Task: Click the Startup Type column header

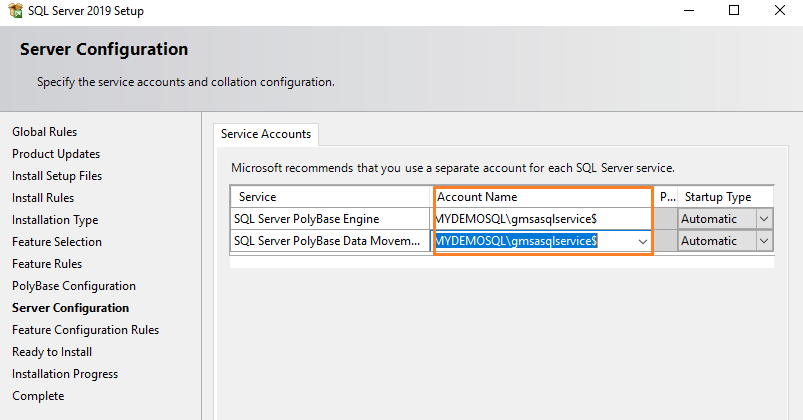Action: (717, 197)
